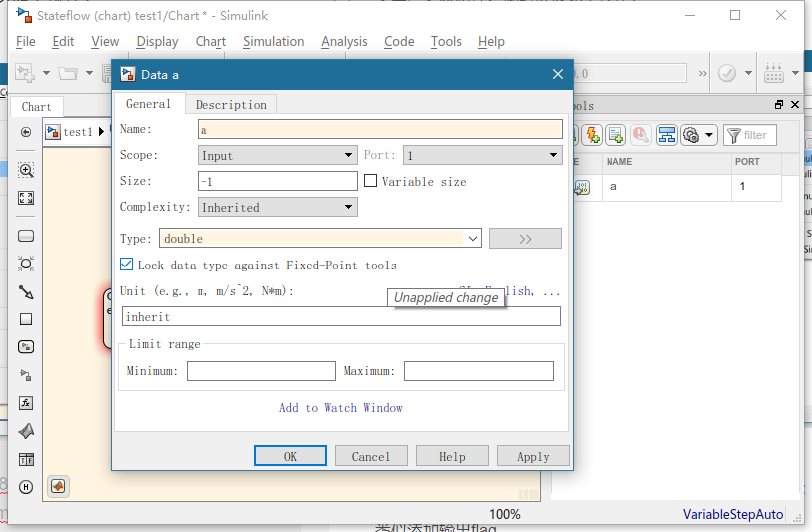Open the Edit menu
Screen dimensions: 812x532
point(63,42)
